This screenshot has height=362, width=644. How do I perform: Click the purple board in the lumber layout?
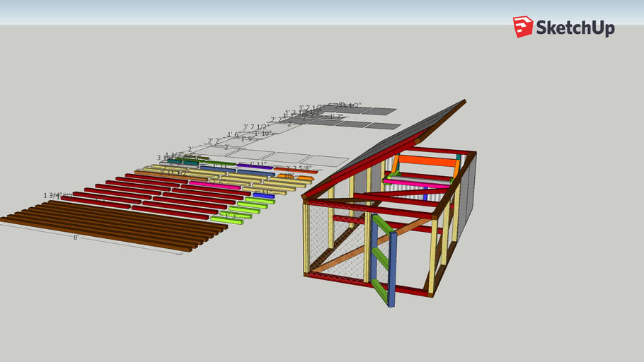click(x=254, y=167)
